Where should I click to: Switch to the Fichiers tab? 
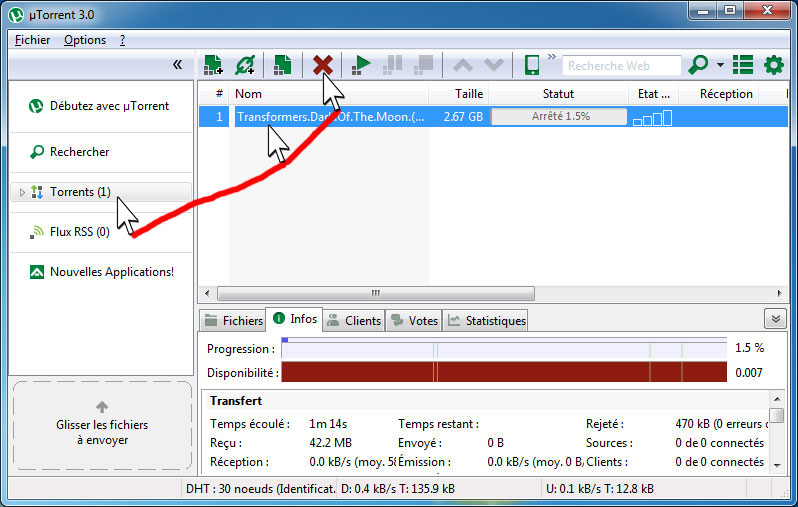233,321
